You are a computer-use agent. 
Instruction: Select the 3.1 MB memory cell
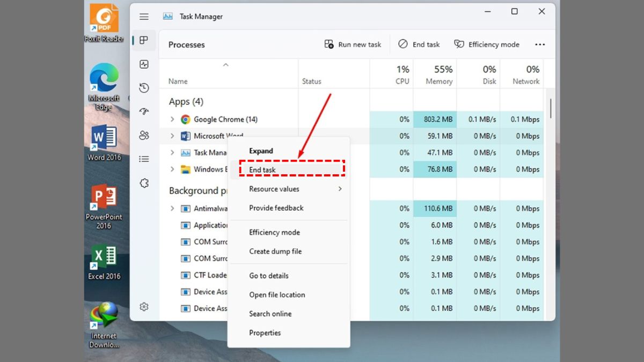pos(435,275)
